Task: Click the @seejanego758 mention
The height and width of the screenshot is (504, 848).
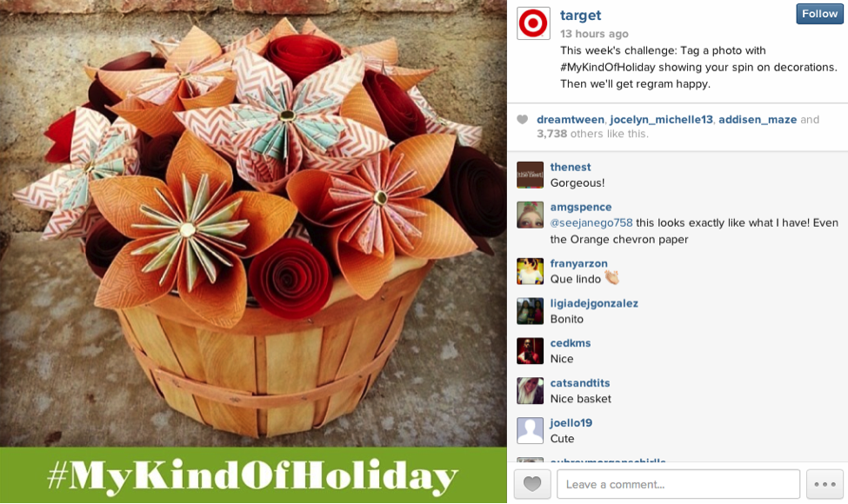Action: 591,222
